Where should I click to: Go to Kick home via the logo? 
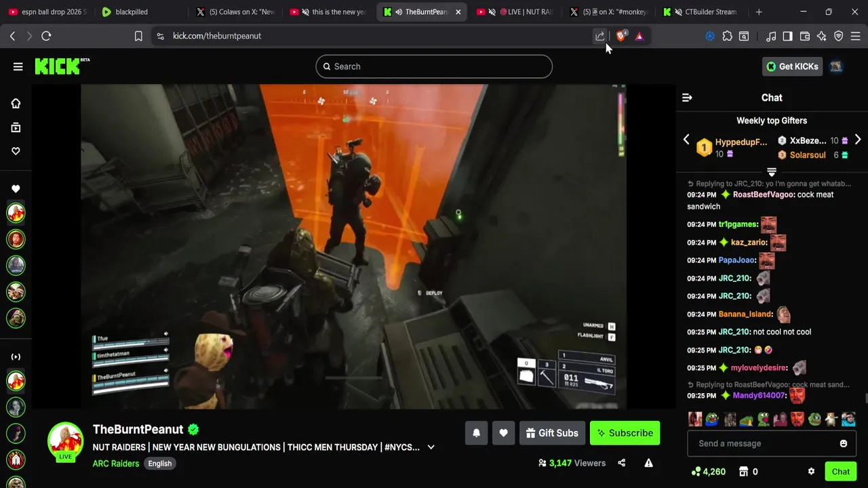[62, 66]
